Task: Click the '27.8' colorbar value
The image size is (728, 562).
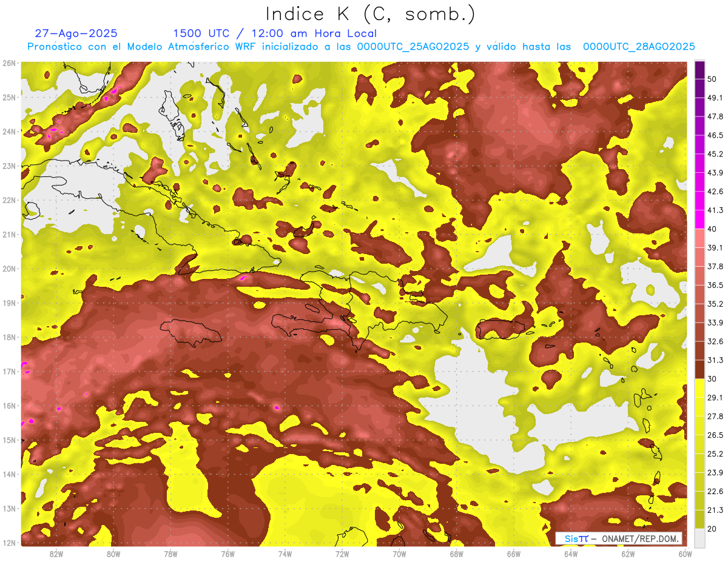Action: coord(715,416)
